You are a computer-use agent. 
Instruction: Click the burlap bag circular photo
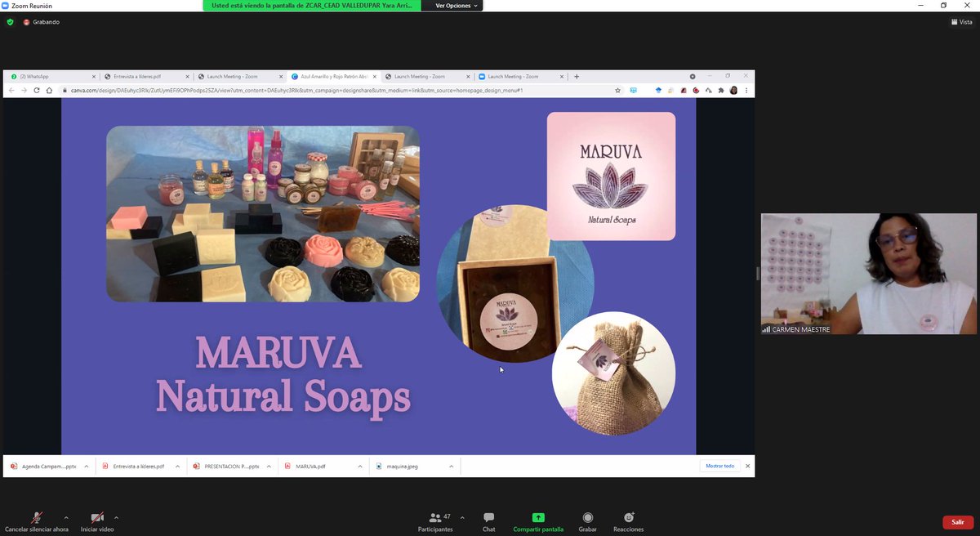click(x=613, y=373)
